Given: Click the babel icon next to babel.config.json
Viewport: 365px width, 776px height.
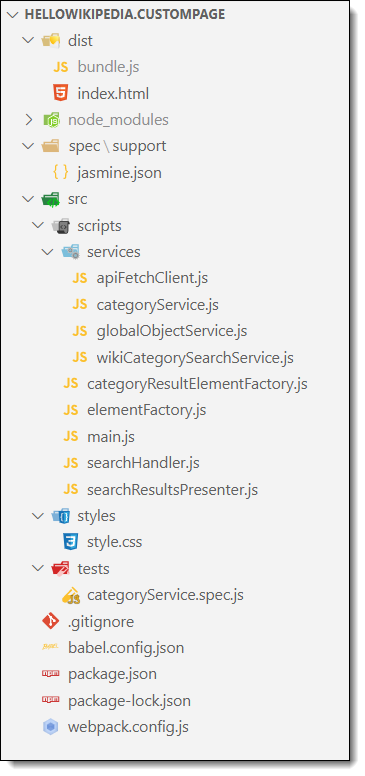Looking at the screenshot, I should [50, 647].
